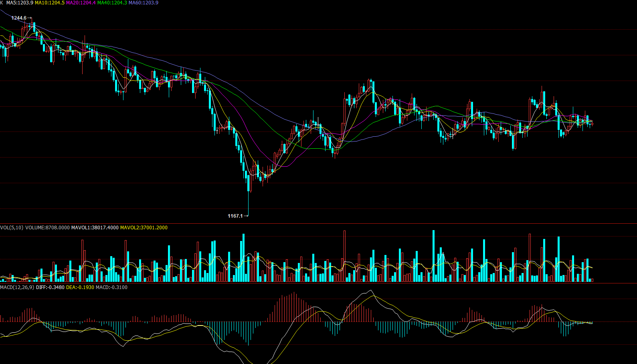
Task: Click the long lower wick of the lowest candle
Action: [249, 202]
